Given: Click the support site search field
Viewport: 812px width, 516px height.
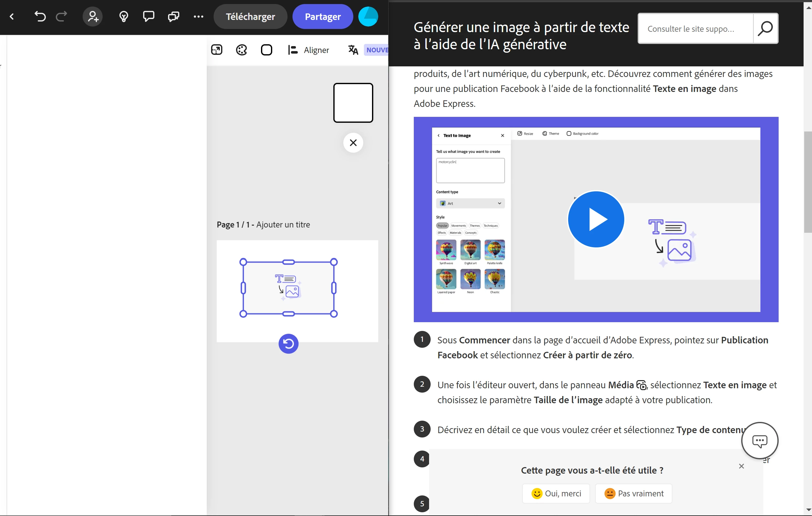Looking at the screenshot, I should click(695, 29).
